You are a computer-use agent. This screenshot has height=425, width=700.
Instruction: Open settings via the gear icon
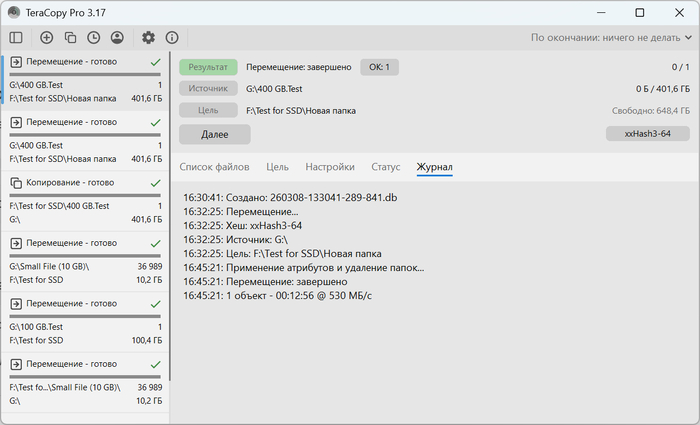(148, 38)
